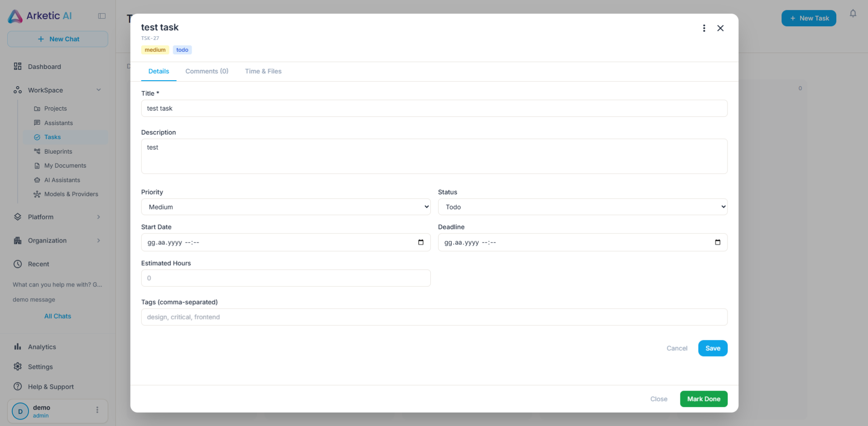
Task: Open the notifications bell icon
Action: [x=853, y=14]
